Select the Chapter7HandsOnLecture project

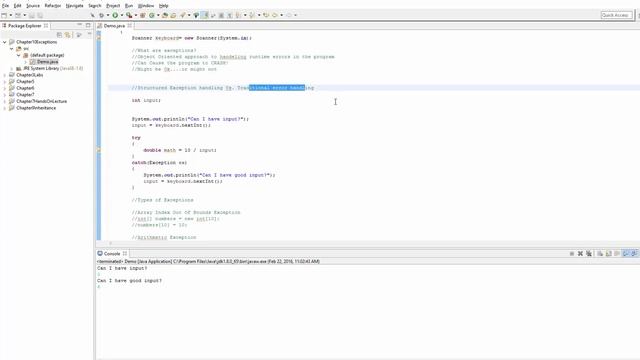42,101
